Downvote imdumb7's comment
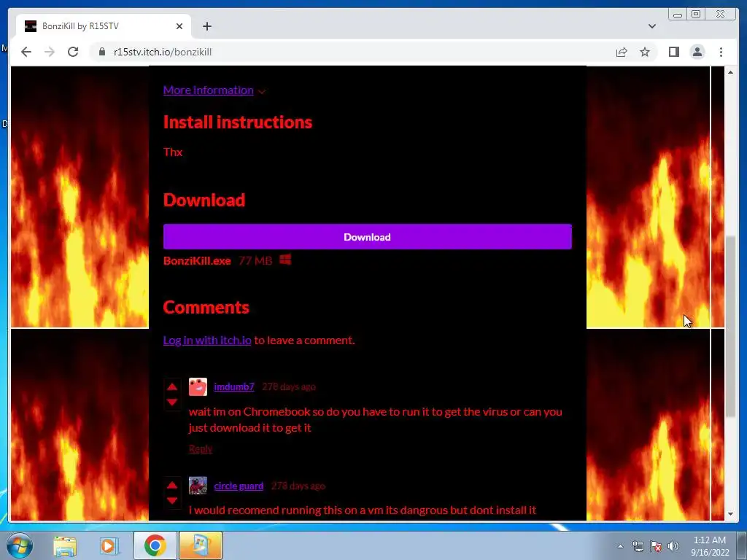The width and height of the screenshot is (747, 560). point(172,402)
